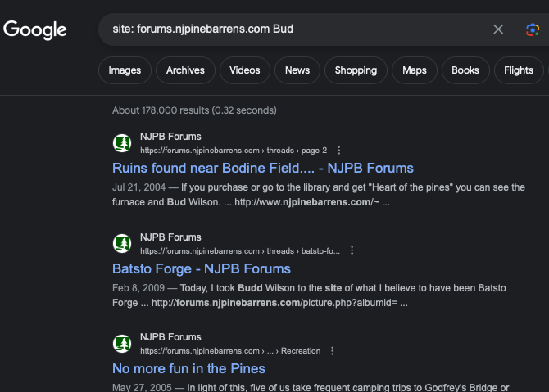Switch to Images results tab

(125, 70)
